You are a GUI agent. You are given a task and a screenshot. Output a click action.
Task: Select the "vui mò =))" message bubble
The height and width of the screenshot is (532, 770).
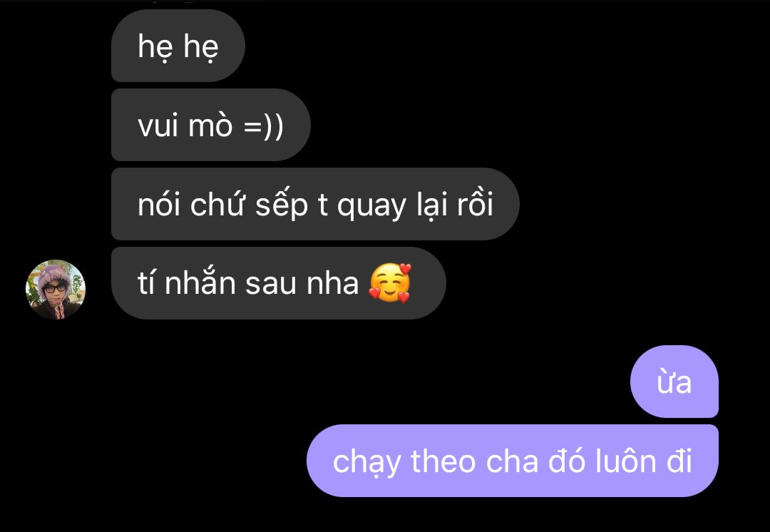(x=210, y=125)
